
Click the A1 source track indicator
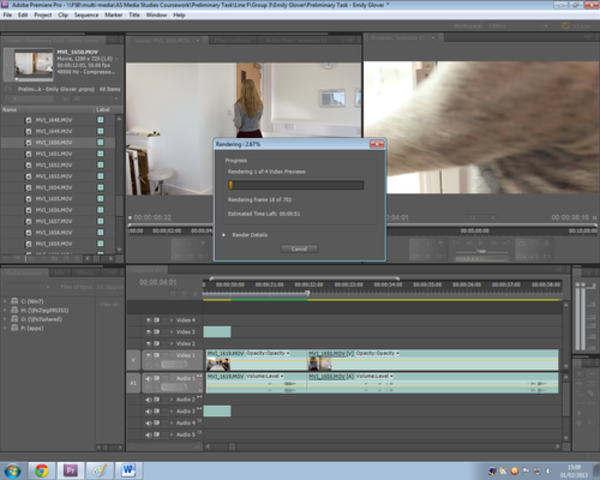pos(133,383)
